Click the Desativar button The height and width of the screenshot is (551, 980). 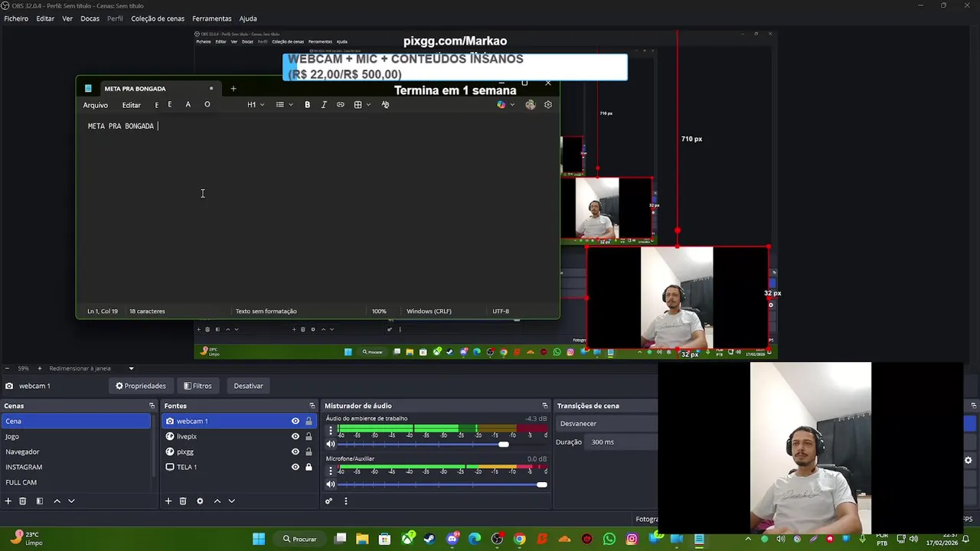tap(248, 386)
